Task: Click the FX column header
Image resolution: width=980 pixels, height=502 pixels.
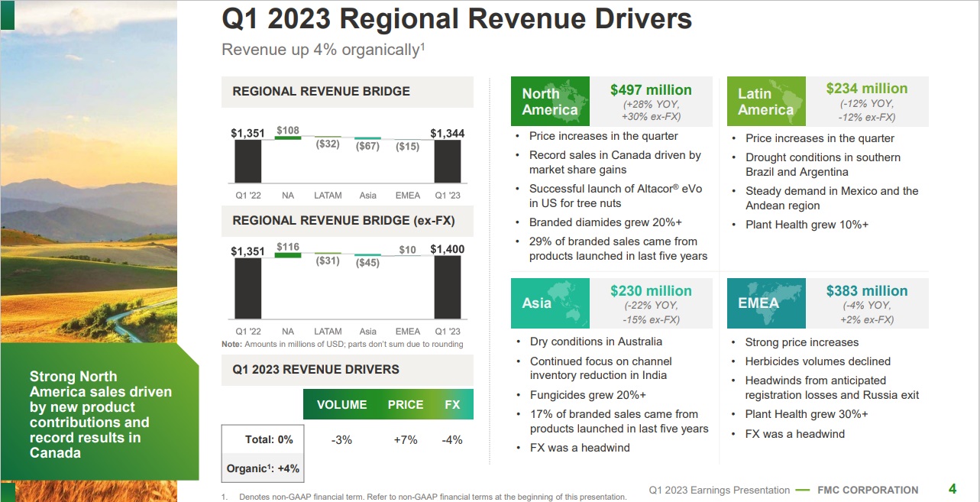Action: point(452,405)
